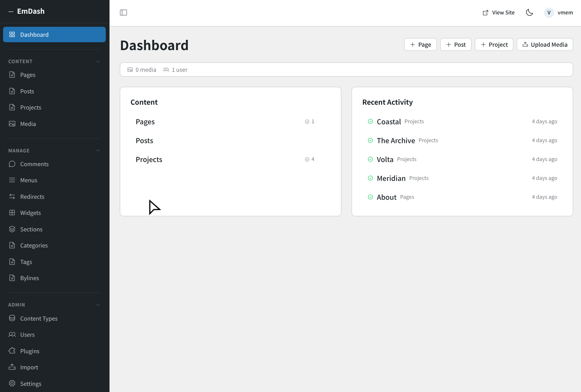This screenshot has height=392, width=581.
Task: Click the Upload Media button
Action: point(545,45)
